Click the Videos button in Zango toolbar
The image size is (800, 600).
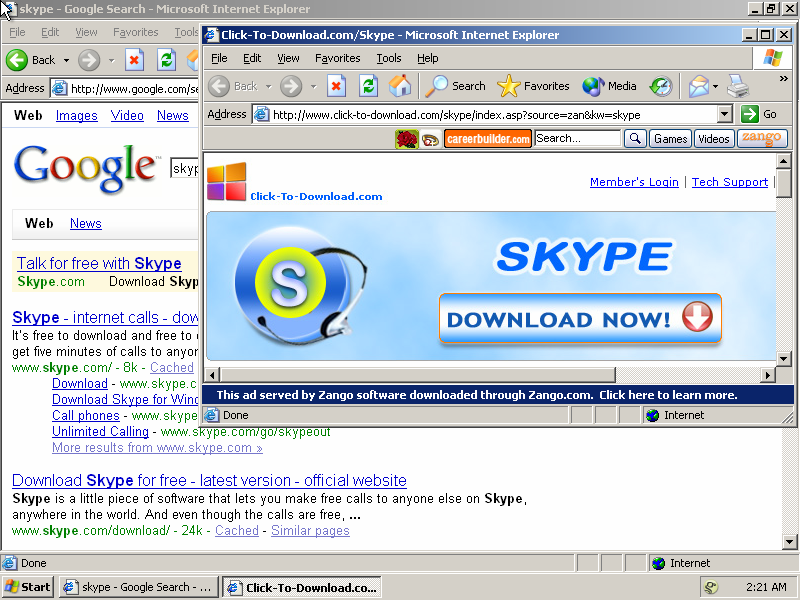pyautogui.click(x=714, y=139)
